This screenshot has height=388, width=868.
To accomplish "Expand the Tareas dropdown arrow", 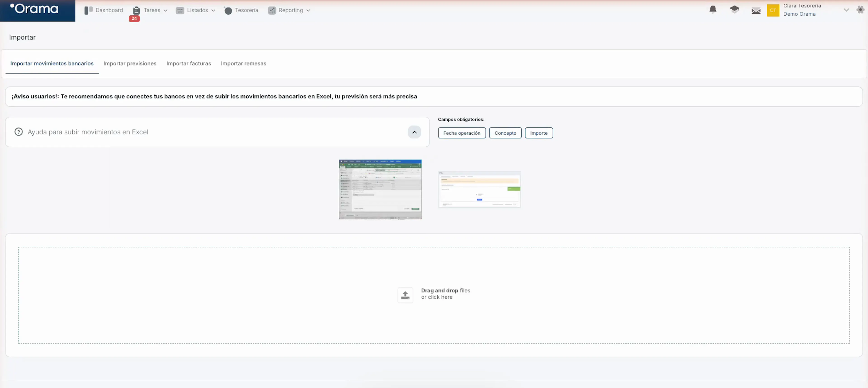I will click(x=165, y=10).
